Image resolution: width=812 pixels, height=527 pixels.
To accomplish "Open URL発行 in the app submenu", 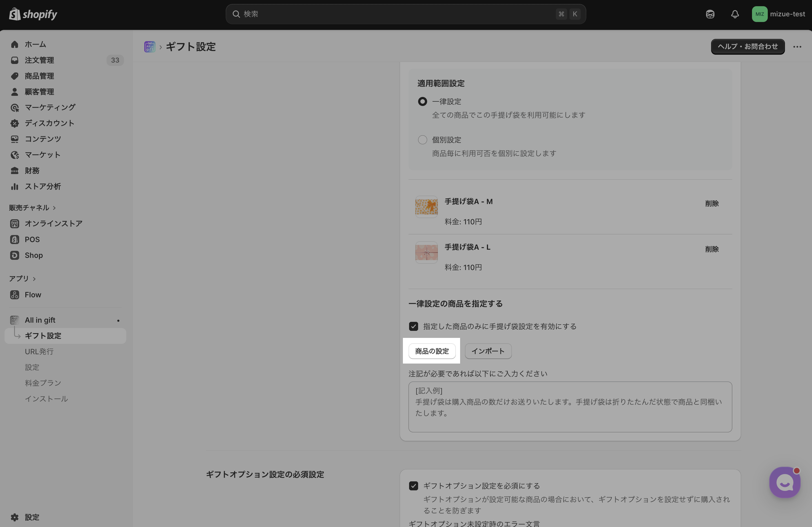I will click(39, 351).
